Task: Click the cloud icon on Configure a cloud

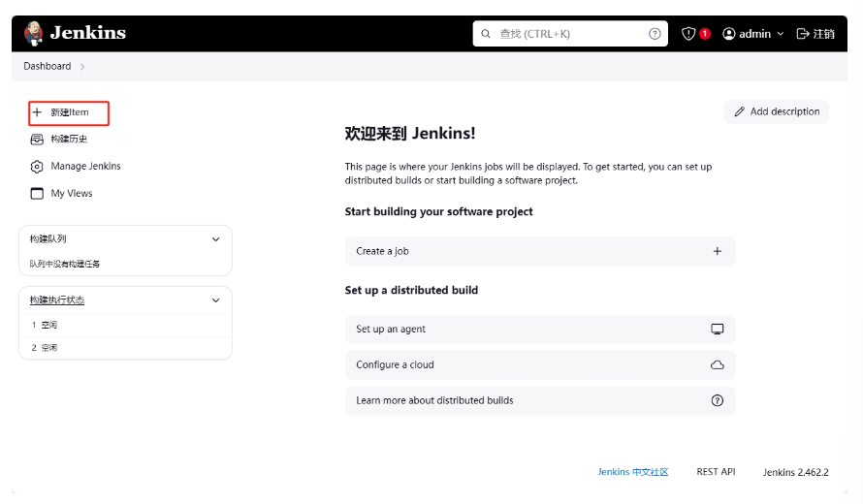Action: (x=718, y=364)
